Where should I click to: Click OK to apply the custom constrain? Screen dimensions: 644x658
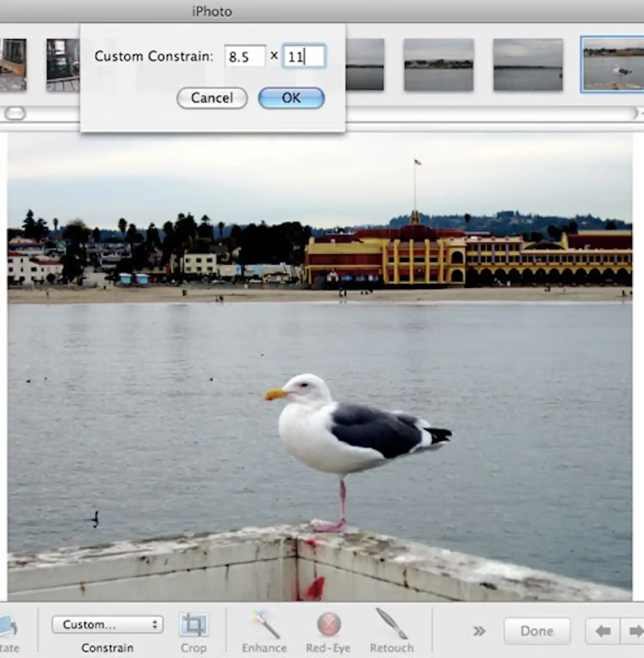[291, 98]
